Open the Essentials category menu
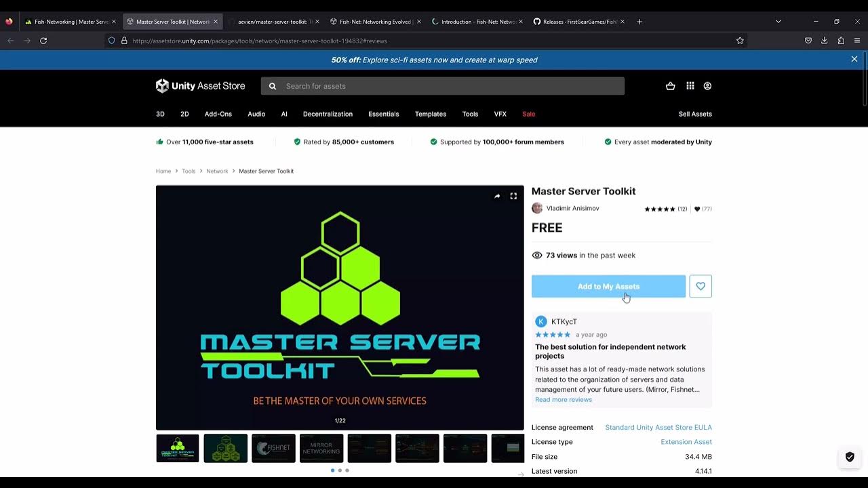 tap(384, 114)
